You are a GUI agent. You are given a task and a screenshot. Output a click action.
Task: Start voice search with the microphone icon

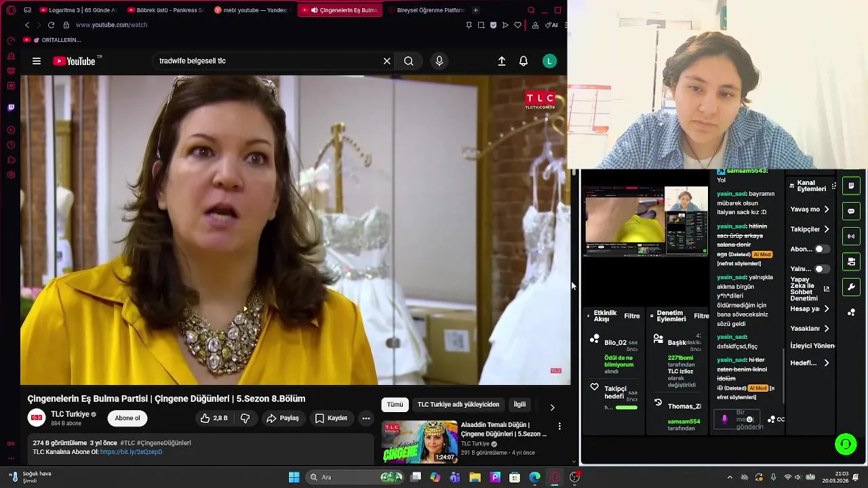(x=439, y=61)
